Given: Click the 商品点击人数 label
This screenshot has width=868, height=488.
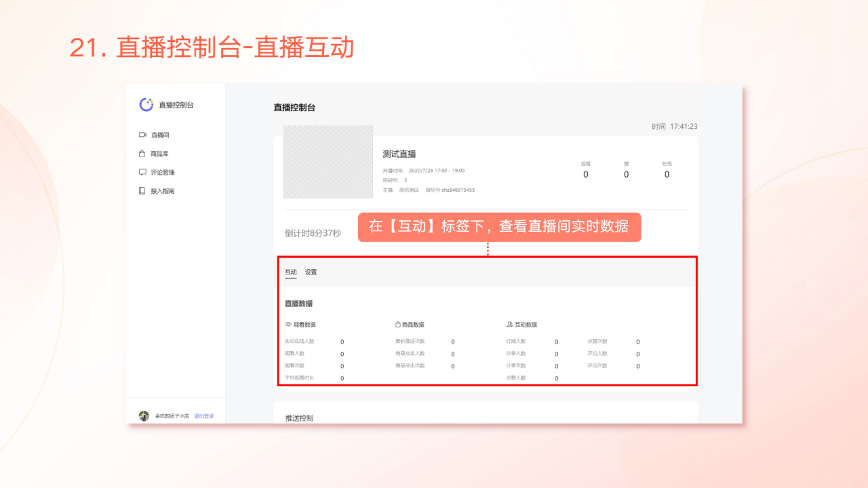Looking at the screenshot, I should (410, 353).
